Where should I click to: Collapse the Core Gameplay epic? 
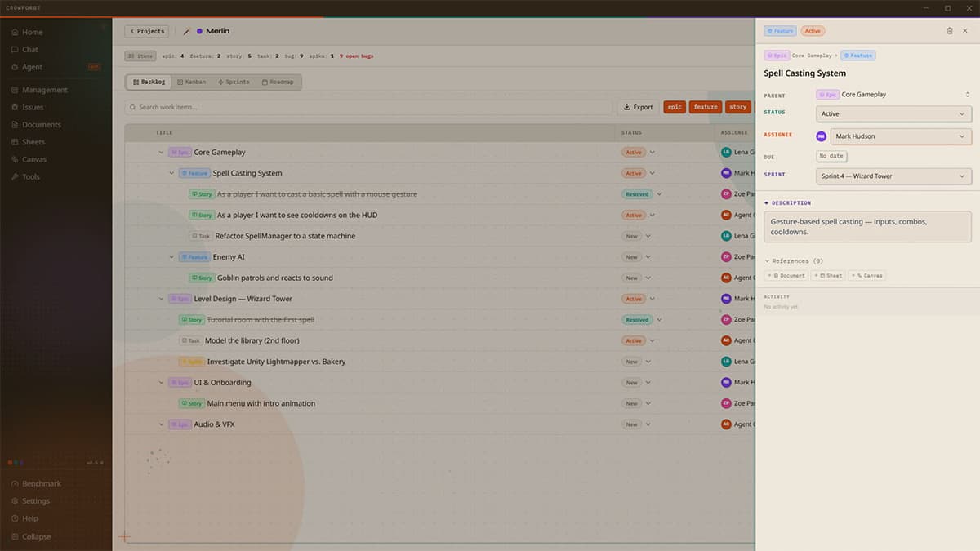point(162,152)
